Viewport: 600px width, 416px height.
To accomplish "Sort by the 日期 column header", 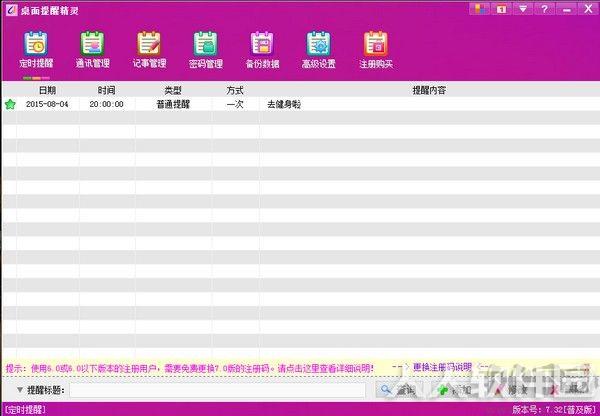I will click(x=47, y=90).
